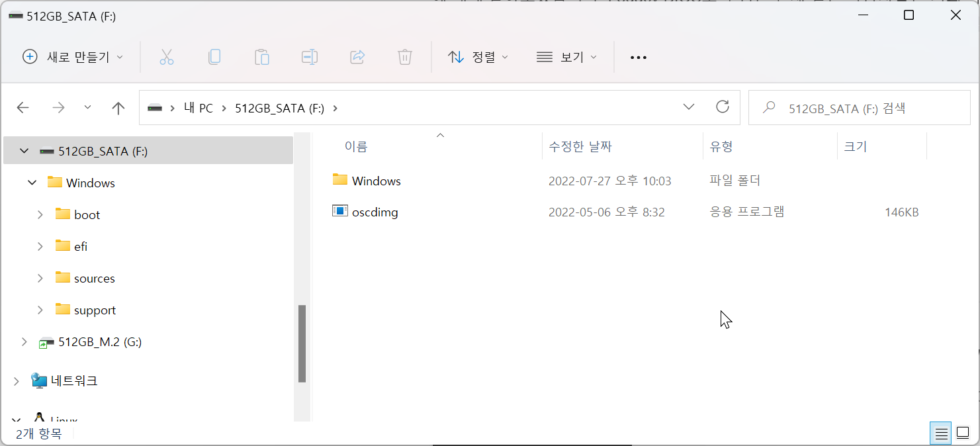Refresh the current folder view
This screenshot has width=980, height=446.
pyautogui.click(x=723, y=107)
